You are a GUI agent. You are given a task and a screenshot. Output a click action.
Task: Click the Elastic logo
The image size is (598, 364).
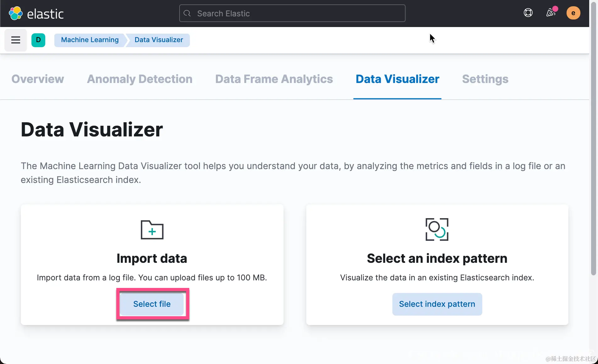point(36,14)
